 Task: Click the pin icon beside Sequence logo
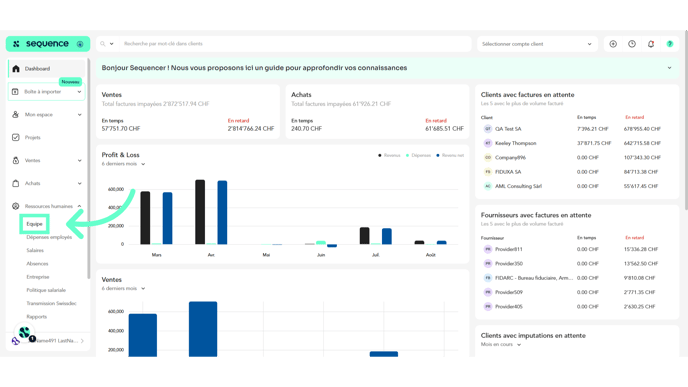click(x=80, y=44)
